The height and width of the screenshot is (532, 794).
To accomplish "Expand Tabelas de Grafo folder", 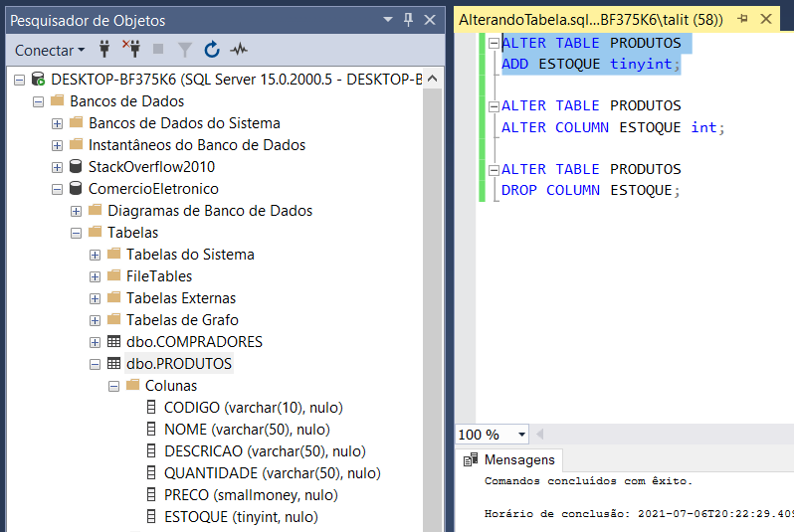I will (x=95, y=320).
